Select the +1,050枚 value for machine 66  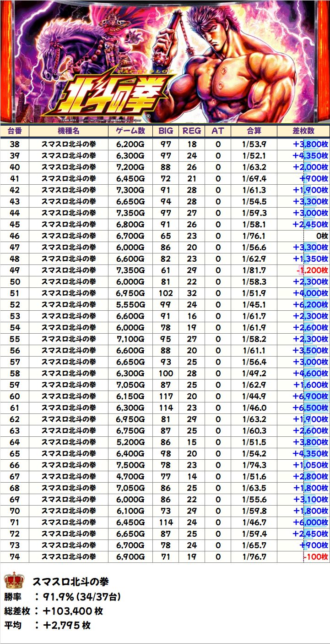pos(311,465)
